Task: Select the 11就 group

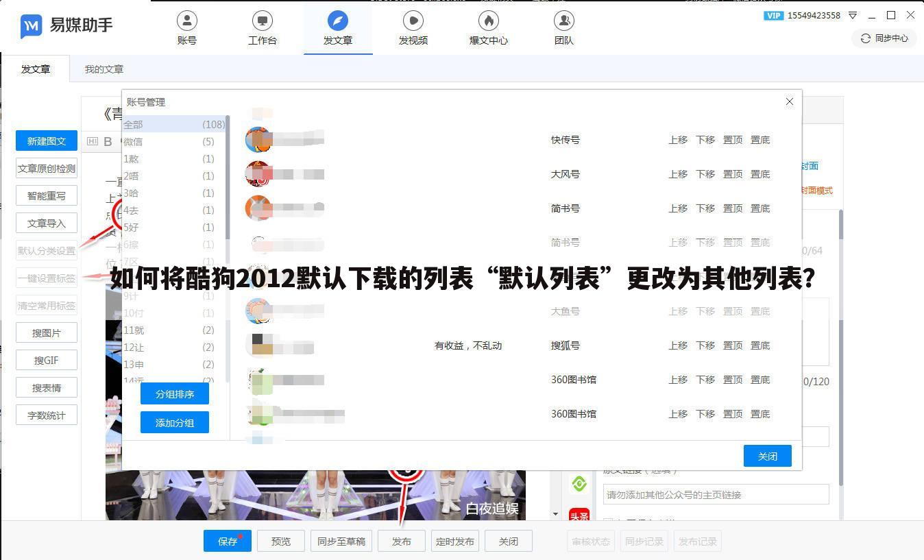Action: (174, 330)
